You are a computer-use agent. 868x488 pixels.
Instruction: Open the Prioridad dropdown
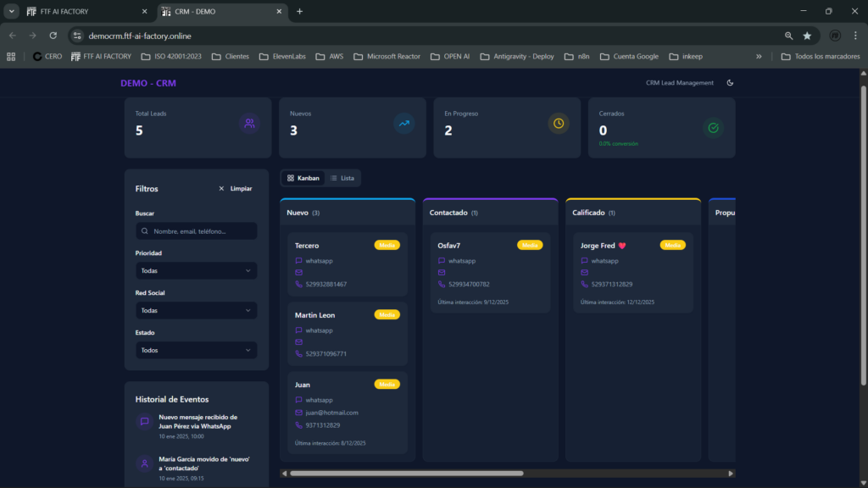coord(196,271)
